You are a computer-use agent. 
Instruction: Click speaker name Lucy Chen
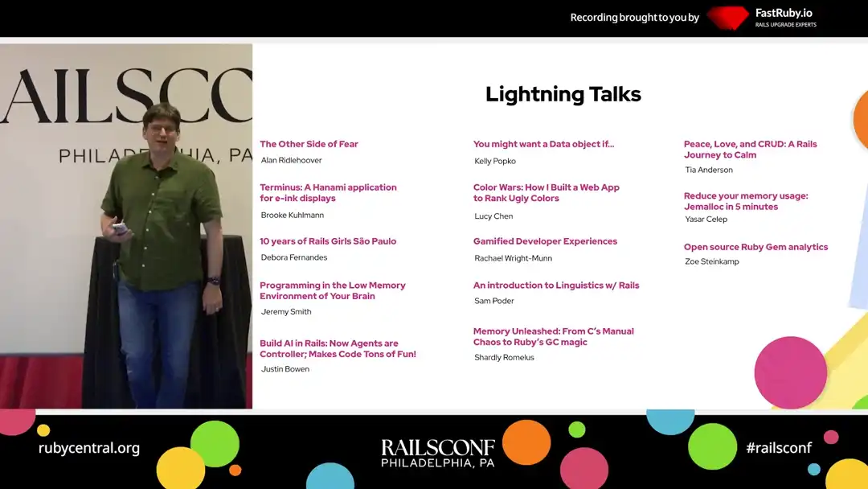tap(493, 216)
